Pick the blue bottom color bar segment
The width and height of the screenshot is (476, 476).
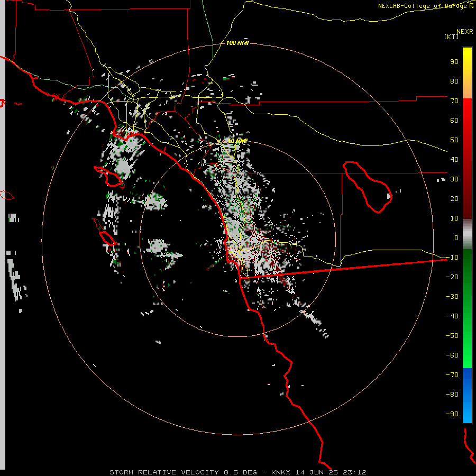[467, 396]
